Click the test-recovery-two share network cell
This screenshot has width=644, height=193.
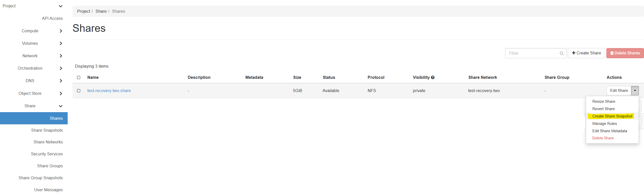[484, 91]
